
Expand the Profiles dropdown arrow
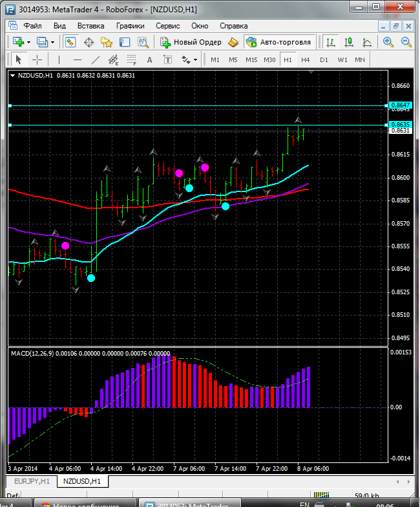point(53,43)
